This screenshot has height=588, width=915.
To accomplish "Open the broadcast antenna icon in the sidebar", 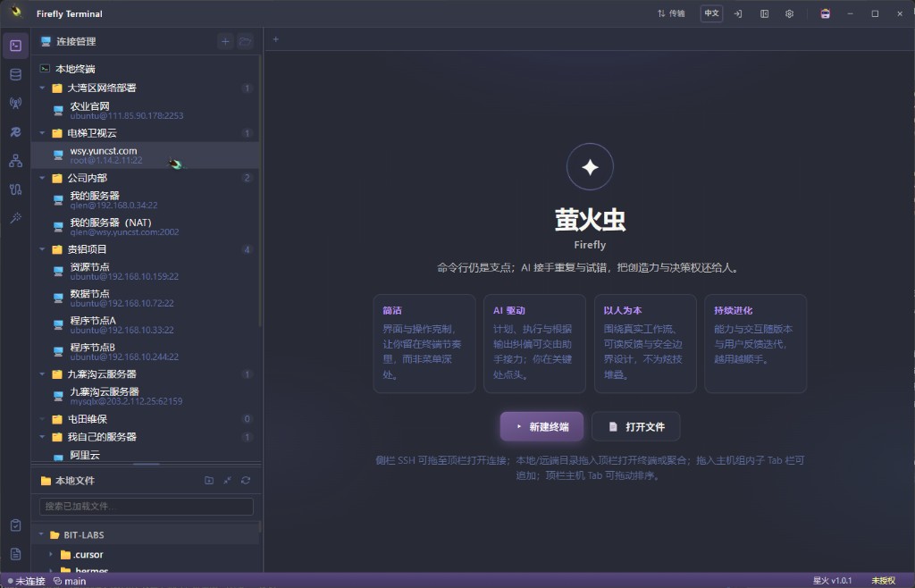I will pyautogui.click(x=16, y=104).
